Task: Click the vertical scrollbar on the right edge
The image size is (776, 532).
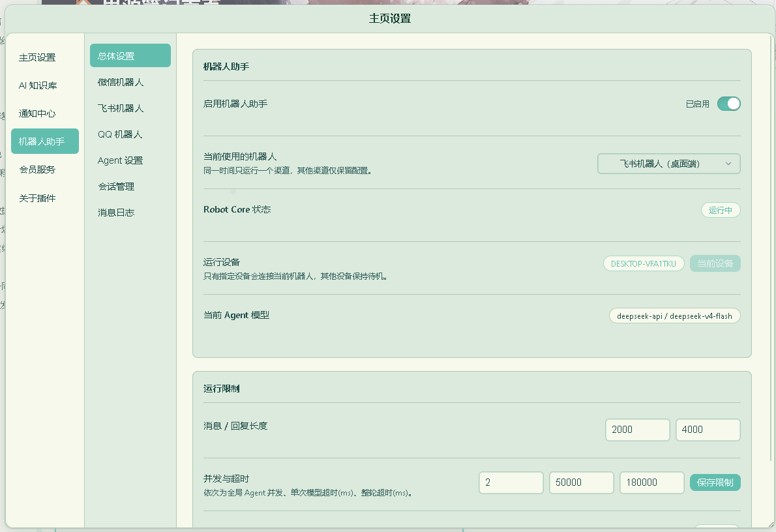Action: (771, 248)
